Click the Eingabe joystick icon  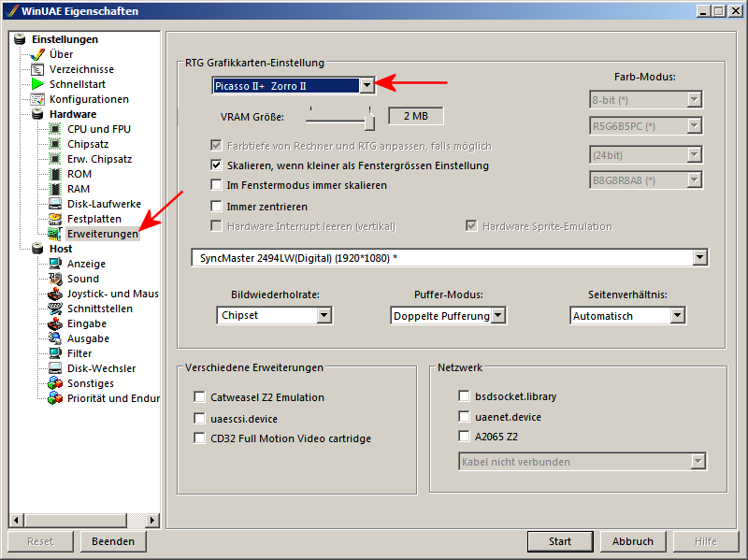point(55,323)
